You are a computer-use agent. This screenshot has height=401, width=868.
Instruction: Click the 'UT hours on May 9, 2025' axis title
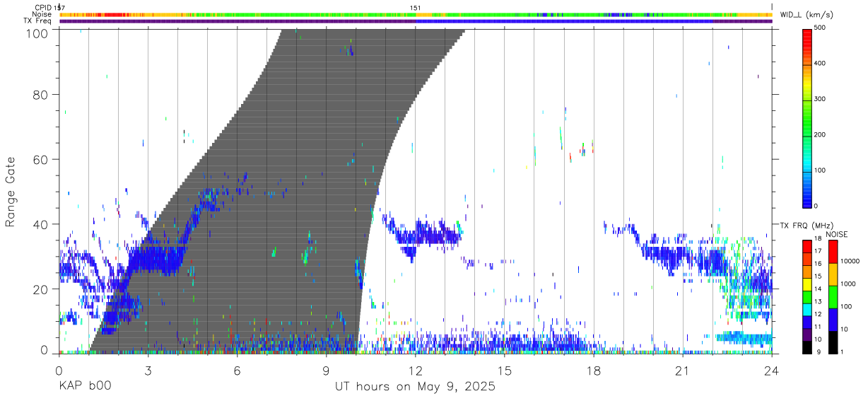pyautogui.click(x=415, y=387)
